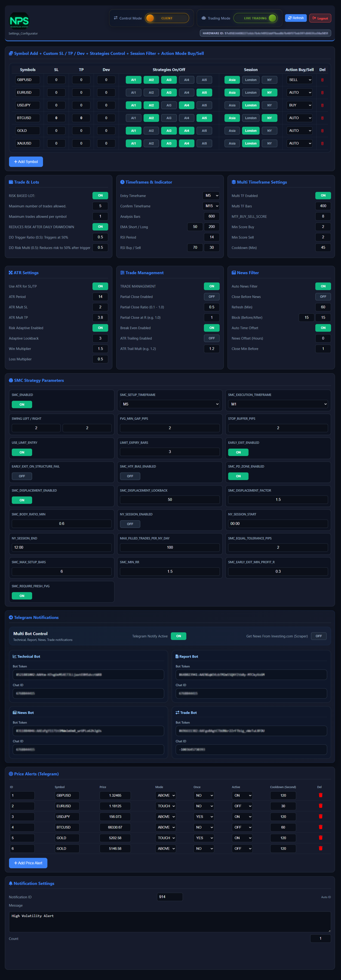Toggle SMC_HTF_BIAS_ENABLED switch
Image resolution: width=341 pixels, height=980 pixels.
coord(130,476)
